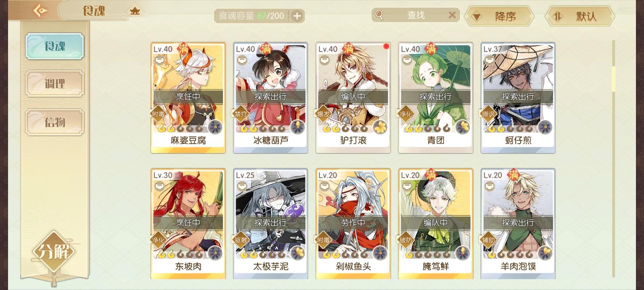The width and height of the screenshot is (644, 290).
Task: Click the back arrow icon
Action: pyautogui.click(x=40, y=10)
